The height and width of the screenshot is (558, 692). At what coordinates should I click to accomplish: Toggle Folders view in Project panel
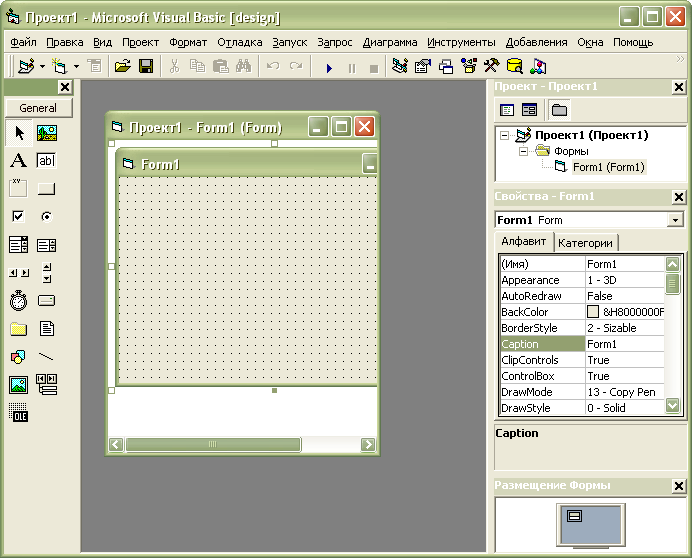[559, 109]
